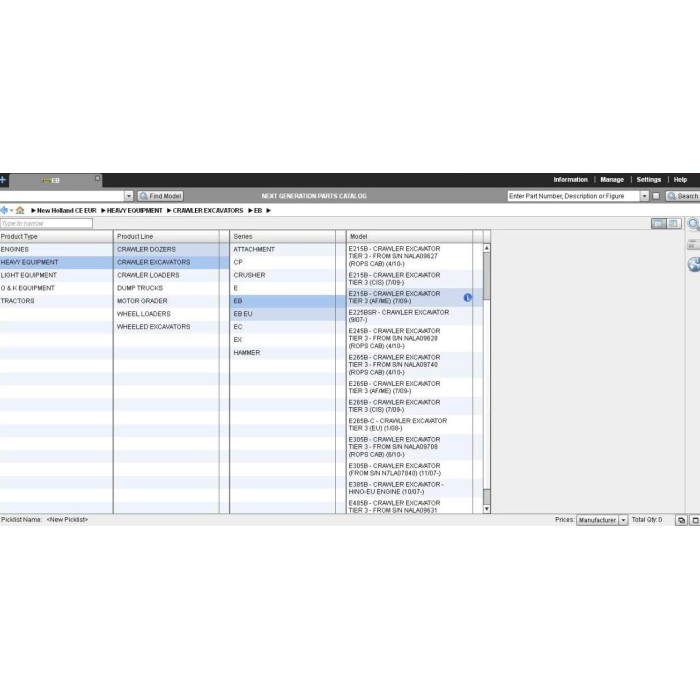
Task: Toggle checkbox next to Search button
Action: (656, 196)
